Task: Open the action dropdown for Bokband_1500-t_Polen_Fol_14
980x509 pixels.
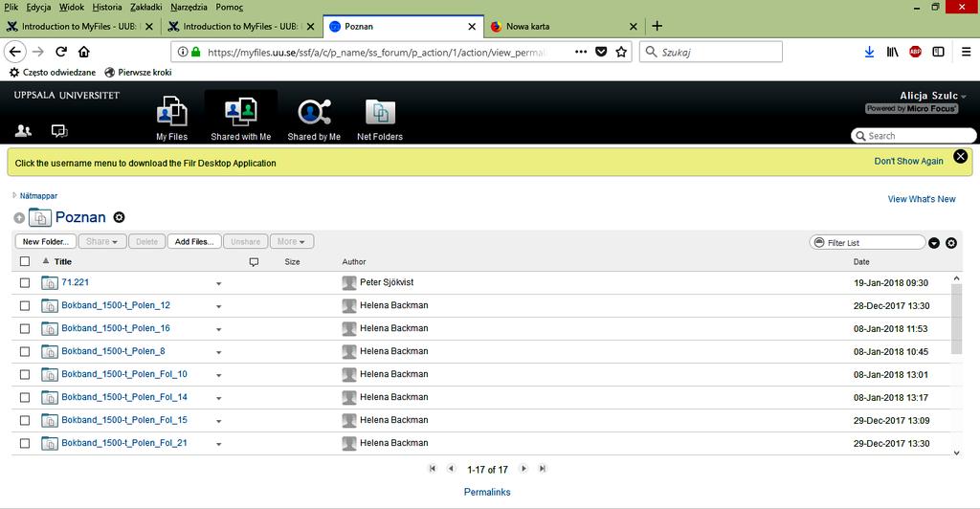Action: tap(219, 398)
